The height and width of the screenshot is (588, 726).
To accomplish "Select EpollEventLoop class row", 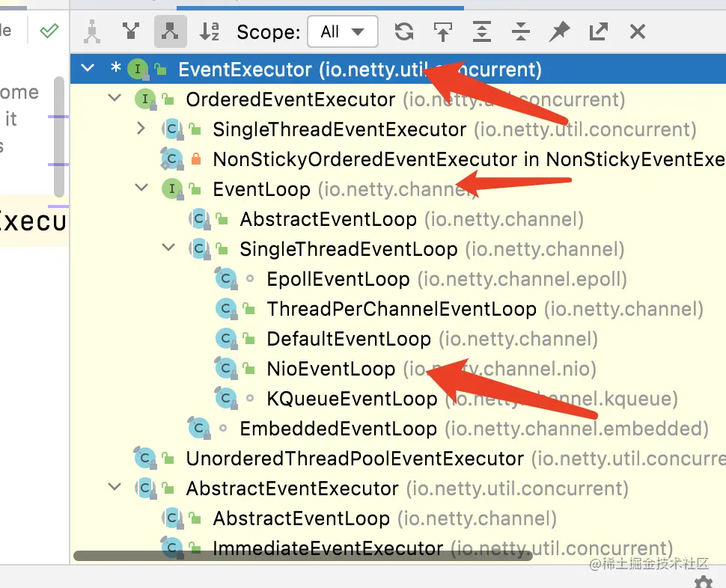I will [x=398, y=279].
